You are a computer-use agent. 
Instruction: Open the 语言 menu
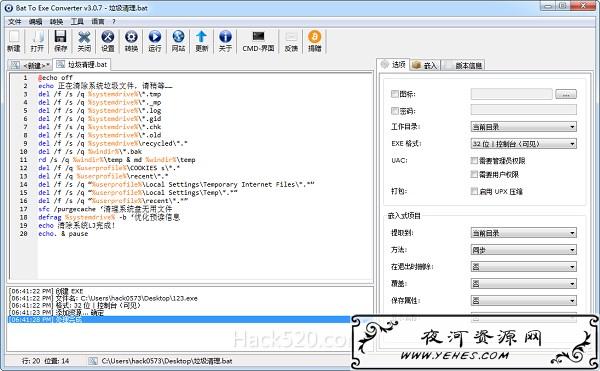point(98,21)
